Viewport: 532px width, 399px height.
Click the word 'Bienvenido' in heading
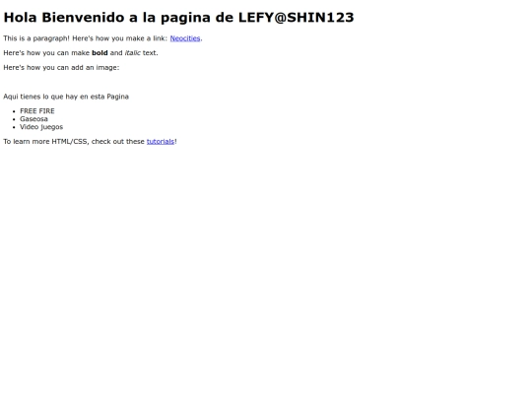coord(83,18)
